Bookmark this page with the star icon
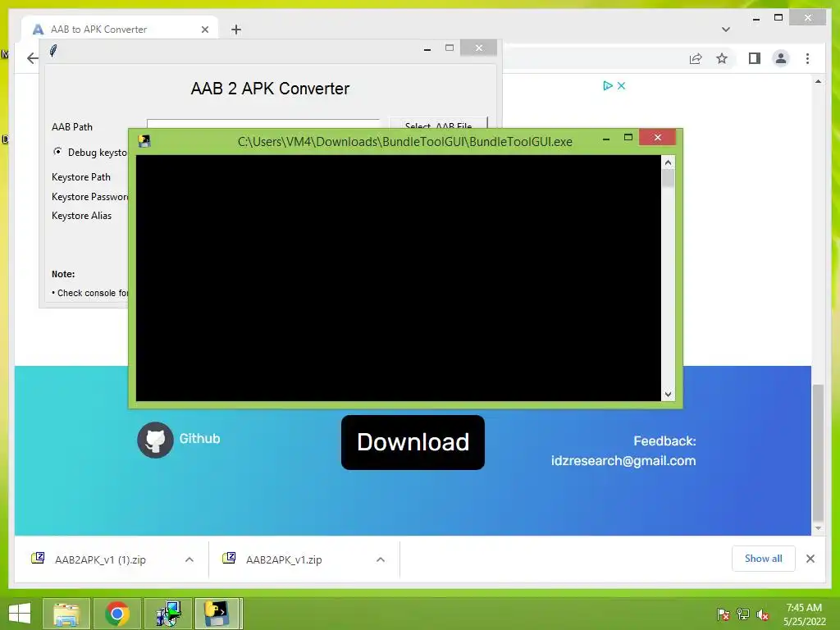This screenshot has width=840, height=630. (722, 58)
